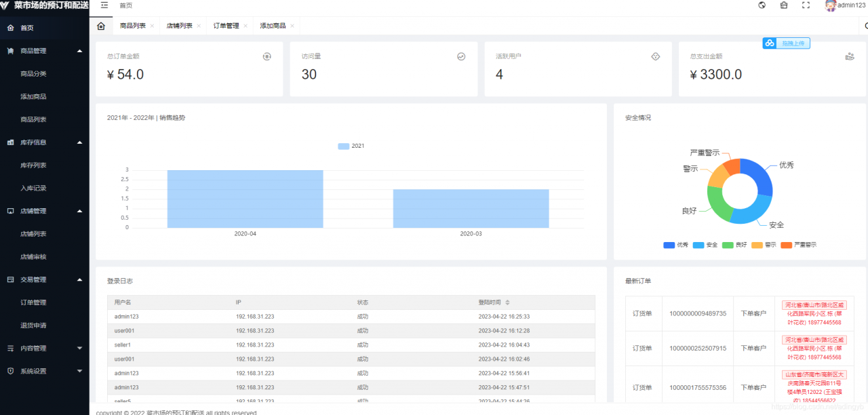Click the seller1 login log row
The height and width of the screenshot is (415, 868).
point(351,345)
